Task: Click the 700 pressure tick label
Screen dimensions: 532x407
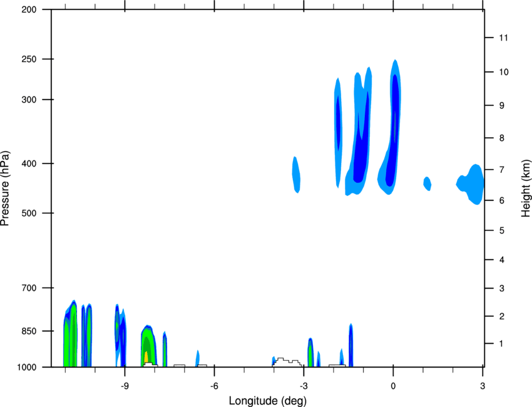Action: tap(29, 288)
